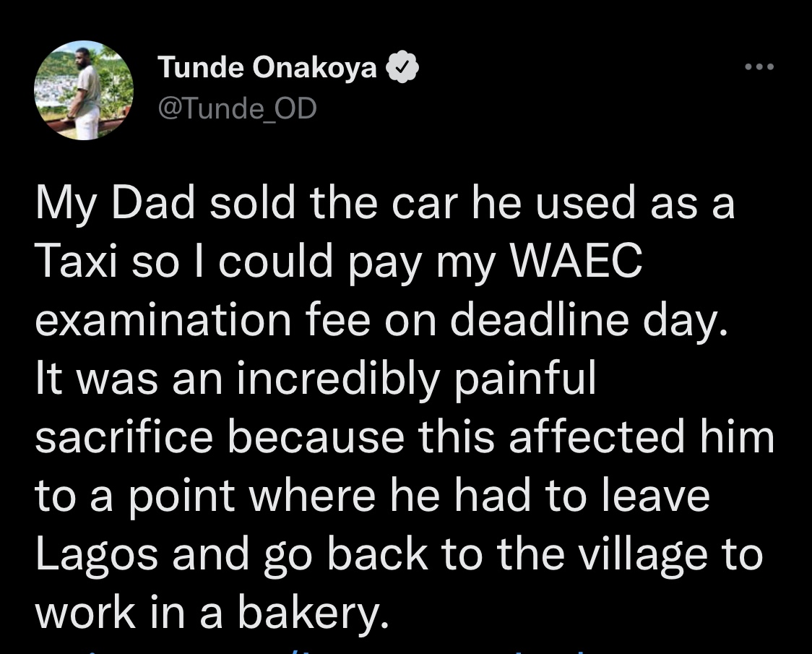Open the three-dot more options menu
812x654 pixels.
click(x=759, y=66)
